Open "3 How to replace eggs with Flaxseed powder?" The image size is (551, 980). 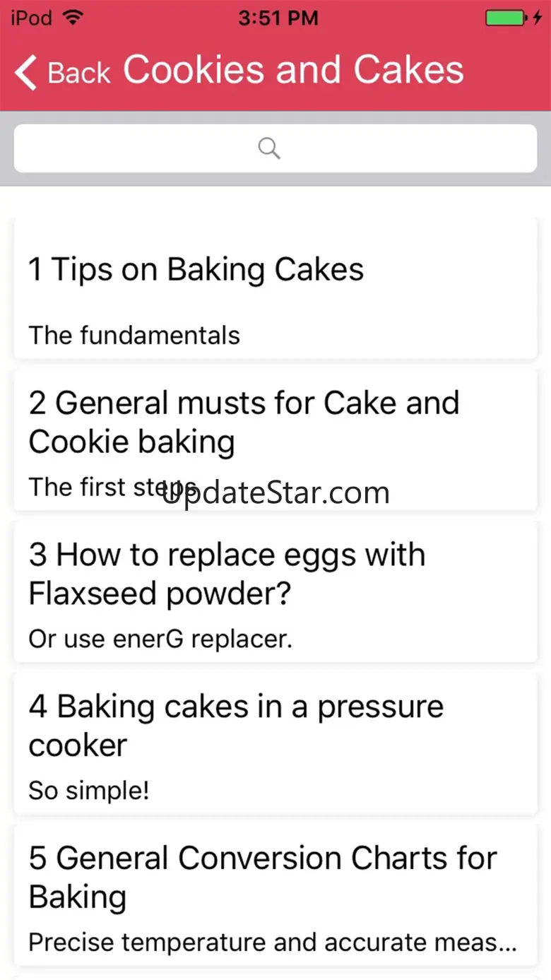pyautogui.click(x=227, y=574)
